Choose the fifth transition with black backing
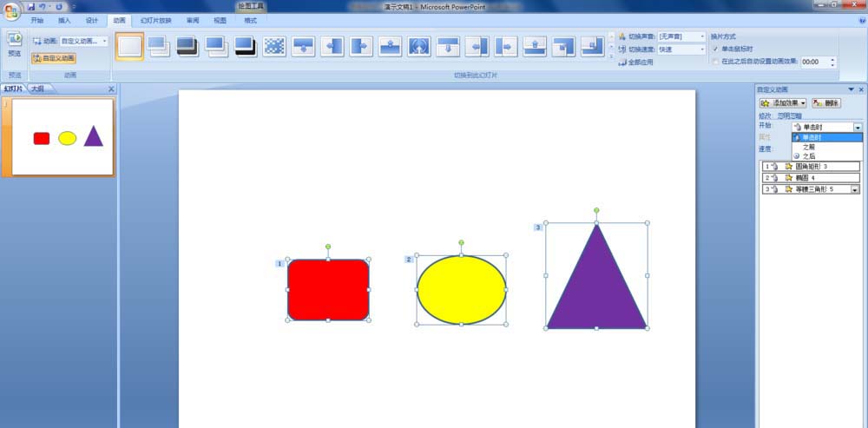The image size is (868, 428). 246,47
